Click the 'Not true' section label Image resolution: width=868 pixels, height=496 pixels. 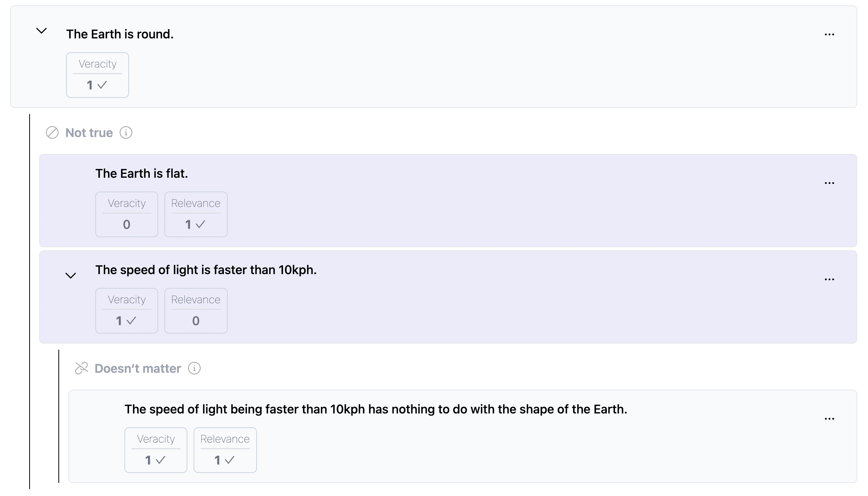(x=89, y=133)
